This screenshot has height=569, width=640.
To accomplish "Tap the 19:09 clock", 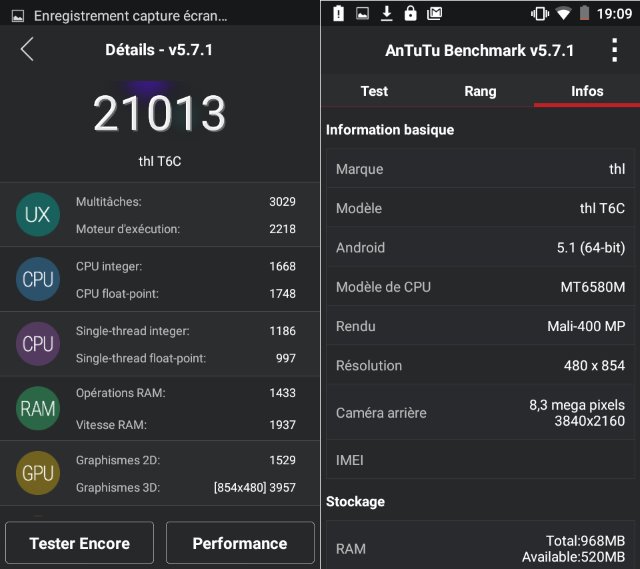I will coord(614,14).
